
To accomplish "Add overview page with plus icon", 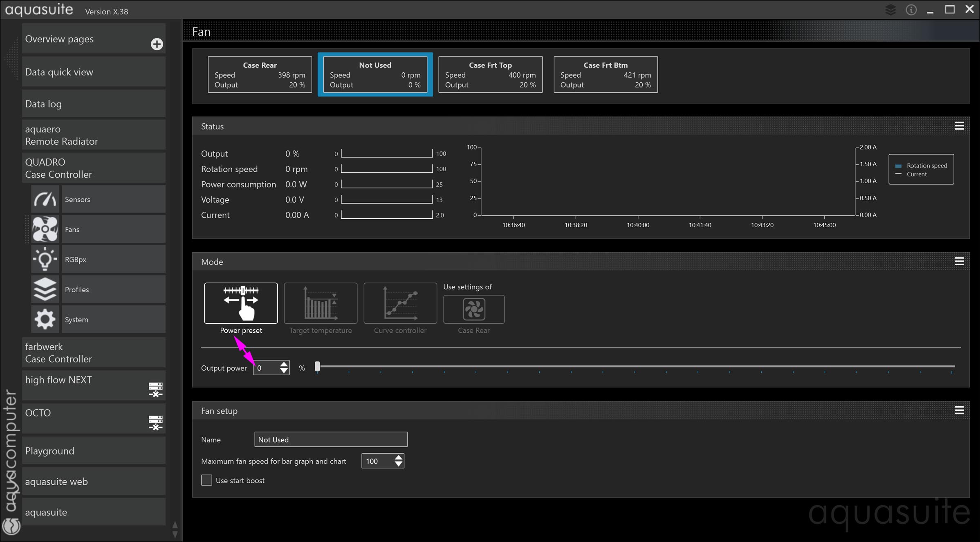I will tap(157, 44).
